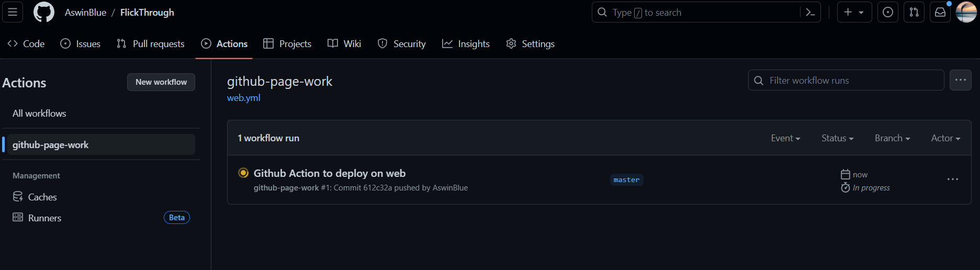Open the pull requests icon in top bar
Image resolution: width=980 pixels, height=270 pixels.
pos(914,12)
